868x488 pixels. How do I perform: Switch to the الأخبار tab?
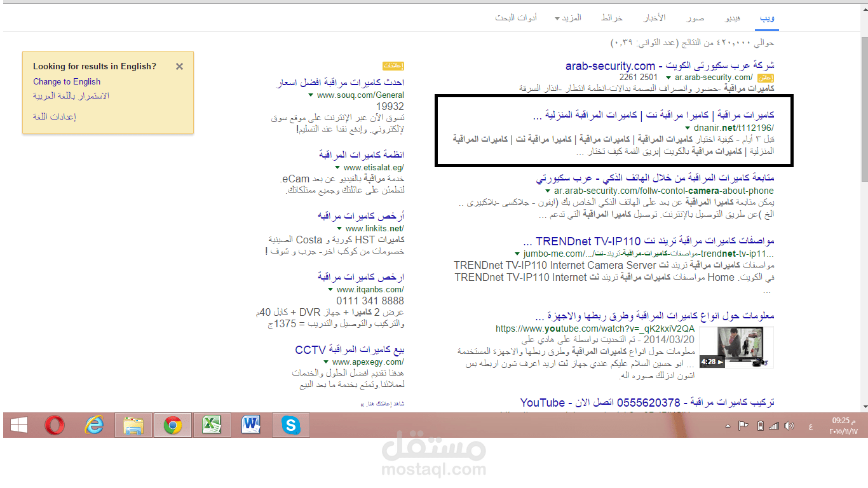(x=654, y=18)
